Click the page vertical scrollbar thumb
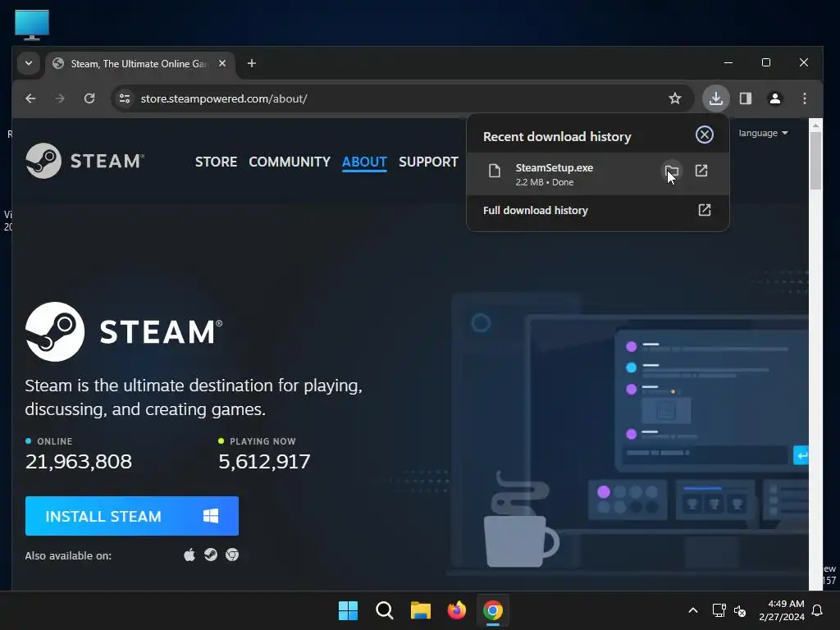840x630 pixels. click(x=815, y=161)
